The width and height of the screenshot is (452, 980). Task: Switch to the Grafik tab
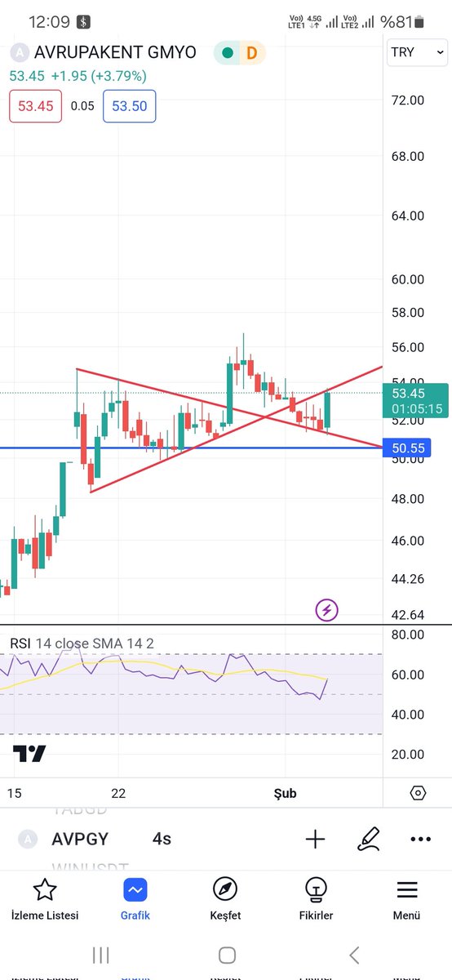[x=135, y=898]
